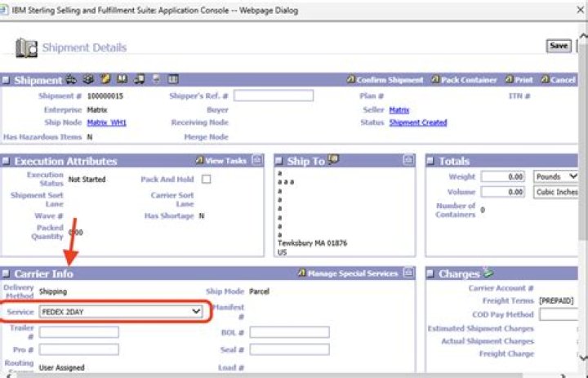This screenshot has height=378, width=588.
Task: Click the Ship To address notes icon
Action: pyautogui.click(x=333, y=159)
